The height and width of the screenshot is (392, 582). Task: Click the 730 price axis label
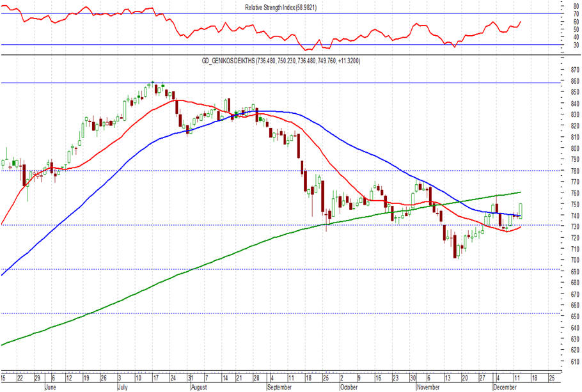[575, 226]
